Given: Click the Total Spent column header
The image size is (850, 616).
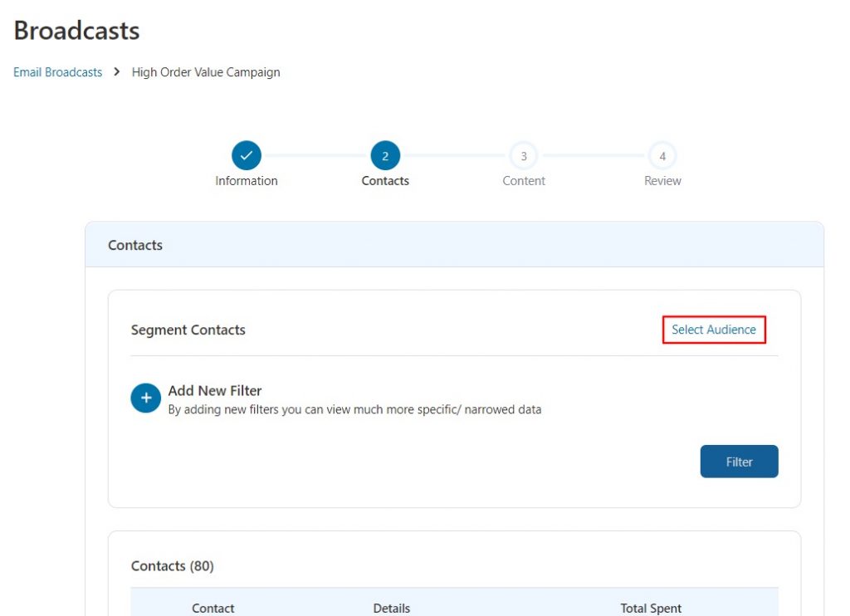Looking at the screenshot, I should tap(651, 609).
